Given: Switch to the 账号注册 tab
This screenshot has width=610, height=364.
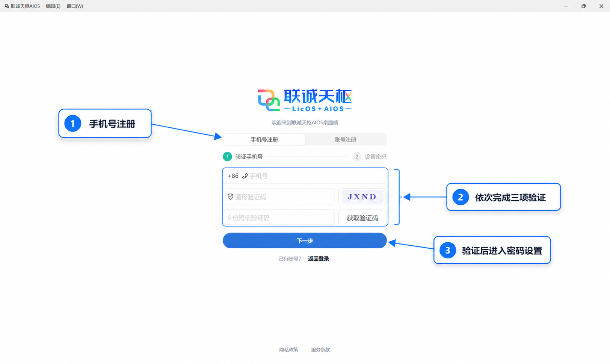Looking at the screenshot, I should pyautogui.click(x=345, y=139).
